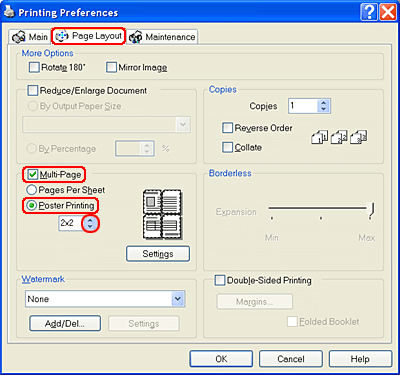Click the Main tab icon
This screenshot has height=375, width=400.
tap(18, 37)
